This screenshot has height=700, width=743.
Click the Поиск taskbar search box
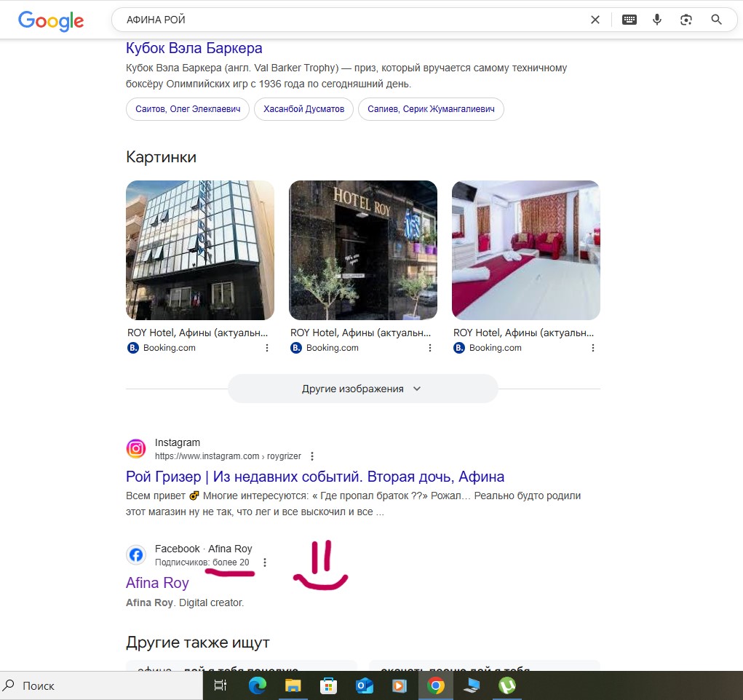(x=101, y=685)
